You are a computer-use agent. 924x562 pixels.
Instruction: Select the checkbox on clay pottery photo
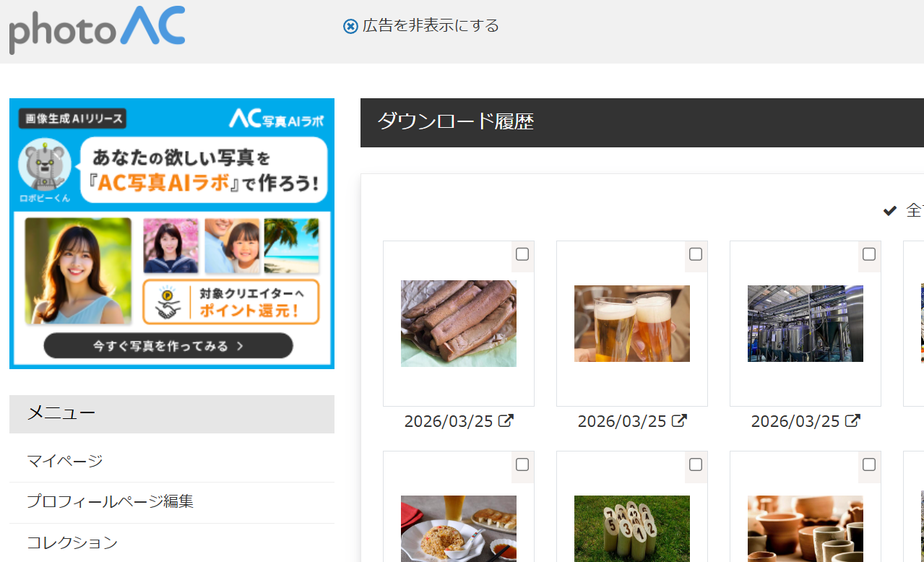click(x=869, y=464)
